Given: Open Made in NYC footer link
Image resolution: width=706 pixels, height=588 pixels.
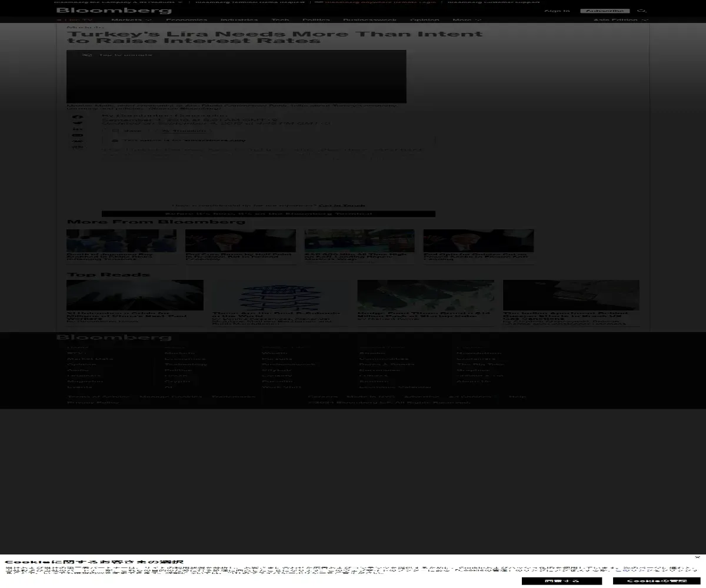Looking at the screenshot, I should 371,396.
